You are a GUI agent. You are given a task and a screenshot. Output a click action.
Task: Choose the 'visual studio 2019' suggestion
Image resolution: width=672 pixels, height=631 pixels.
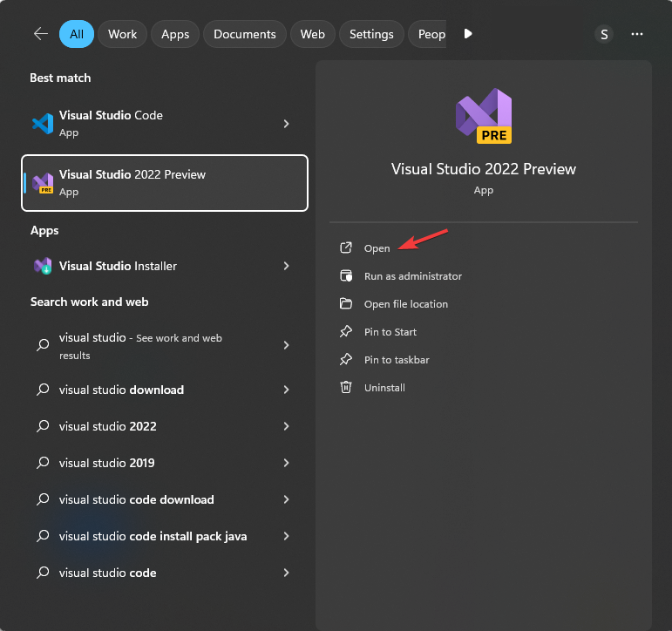tap(165, 463)
